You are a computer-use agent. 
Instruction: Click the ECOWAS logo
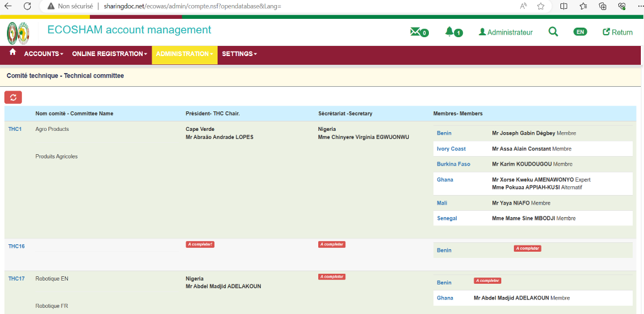click(x=18, y=33)
